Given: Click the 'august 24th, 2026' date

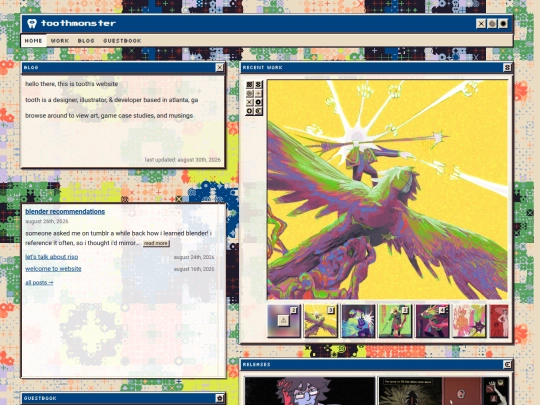Looking at the screenshot, I should [x=194, y=257].
